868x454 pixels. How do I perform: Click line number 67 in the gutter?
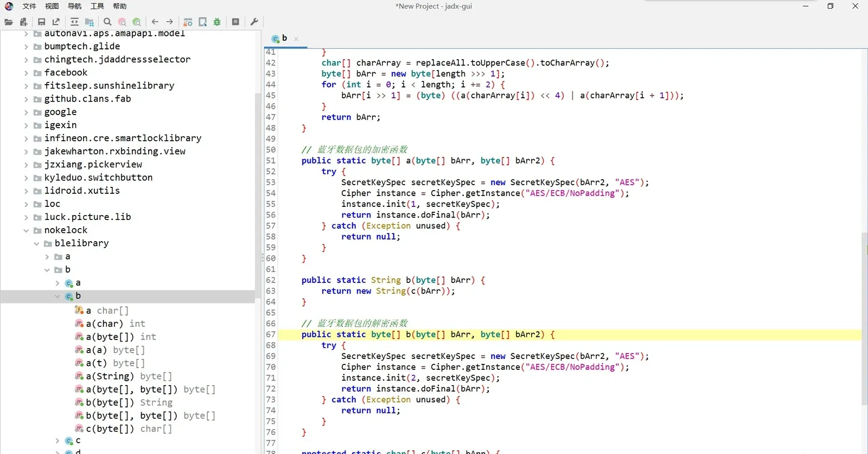(271, 335)
